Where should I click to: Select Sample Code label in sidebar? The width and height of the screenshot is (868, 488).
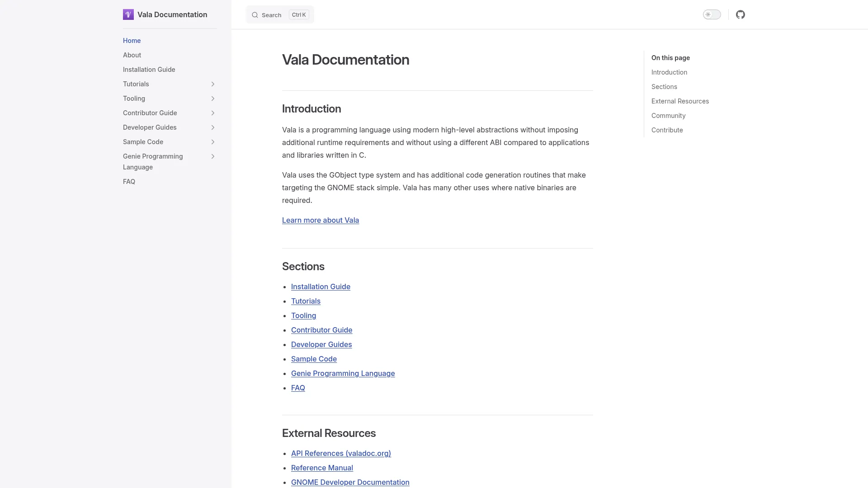pyautogui.click(x=143, y=142)
